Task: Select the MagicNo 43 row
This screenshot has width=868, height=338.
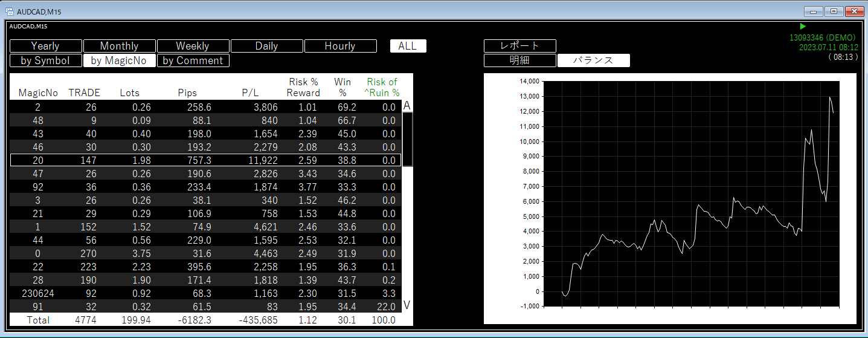Action: click(x=205, y=134)
